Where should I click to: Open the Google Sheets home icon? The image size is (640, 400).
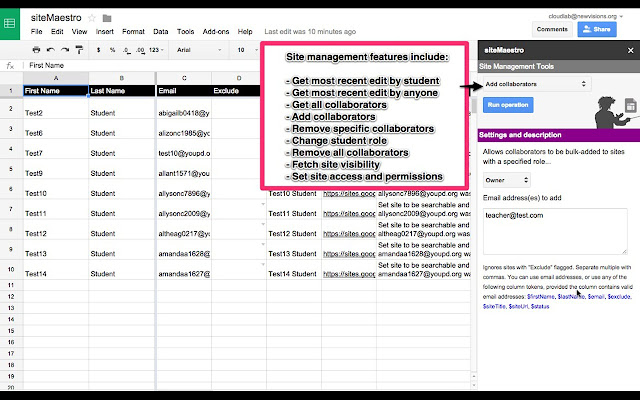(10, 24)
